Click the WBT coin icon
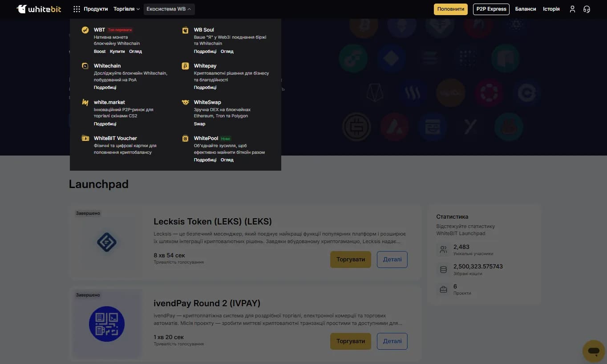 click(x=85, y=30)
